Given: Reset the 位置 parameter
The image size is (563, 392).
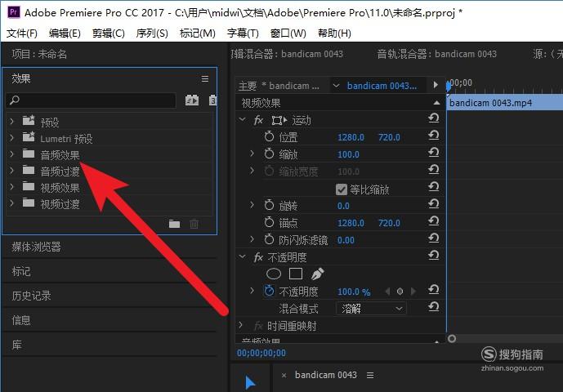Looking at the screenshot, I should click(x=434, y=136).
